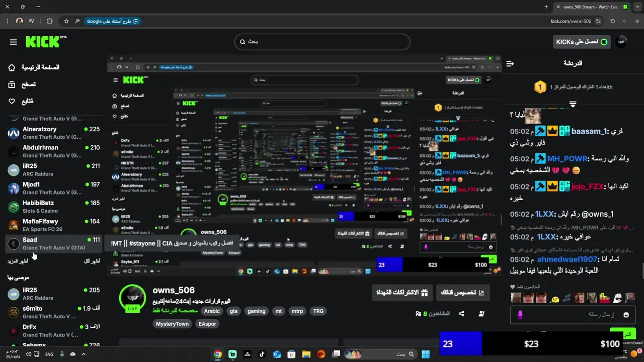Screen dimensions: 644x362
Task: Open a new browser tab
Action: [546, 7]
